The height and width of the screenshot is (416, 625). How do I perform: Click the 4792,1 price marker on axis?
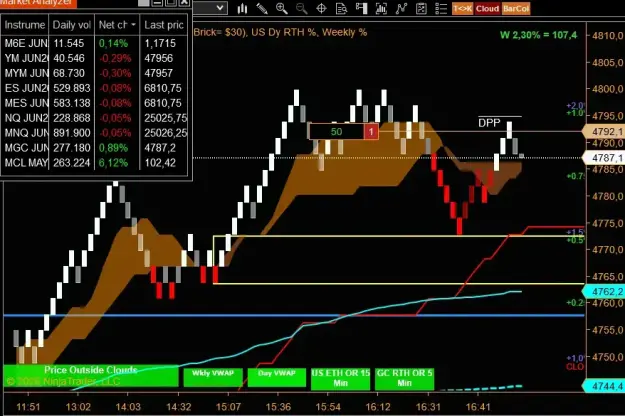[604, 131]
